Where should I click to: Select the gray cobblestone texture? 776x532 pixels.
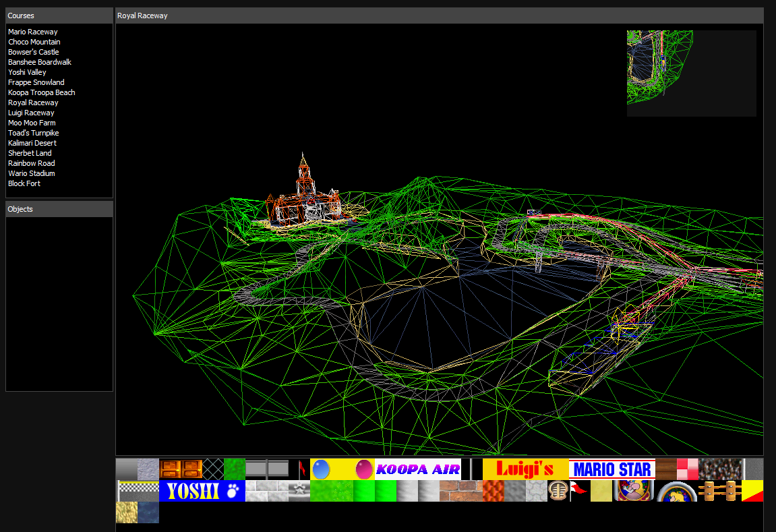coord(537,491)
